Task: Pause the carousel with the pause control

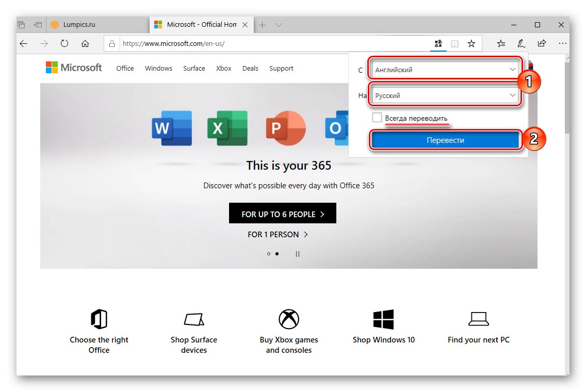Action: coord(298,253)
